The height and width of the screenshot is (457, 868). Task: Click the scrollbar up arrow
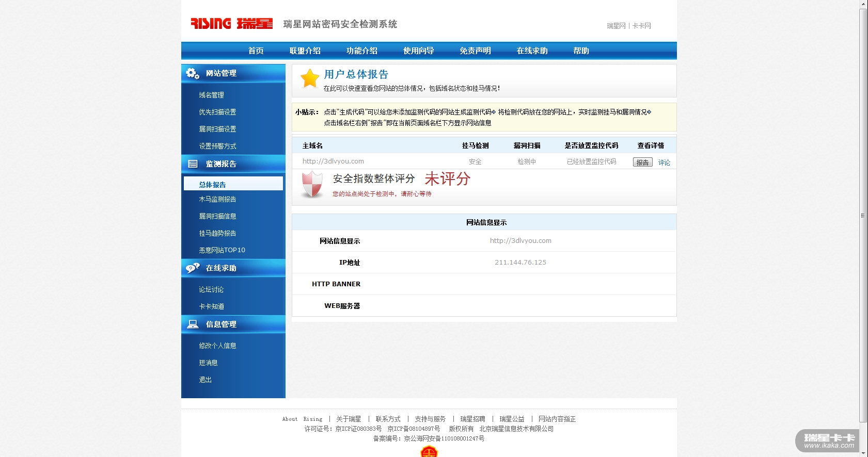863,4
